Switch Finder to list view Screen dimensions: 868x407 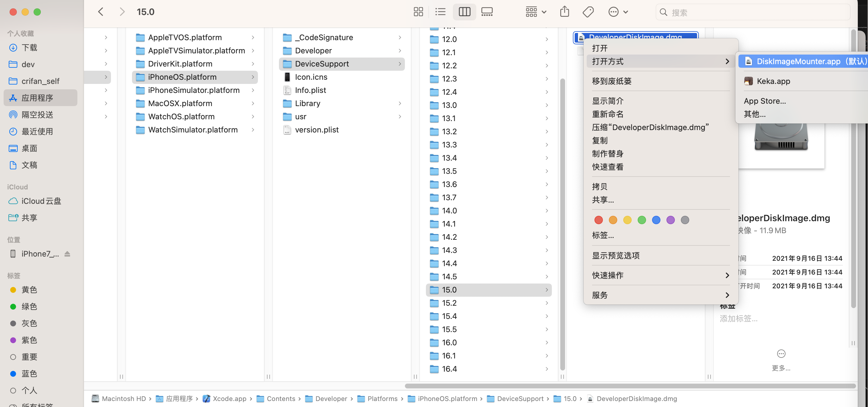[440, 12]
